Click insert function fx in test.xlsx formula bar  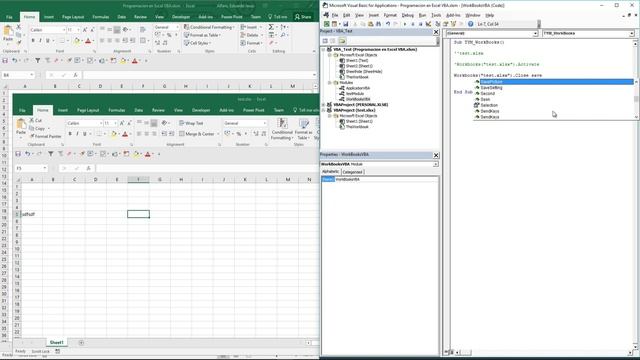point(89,168)
